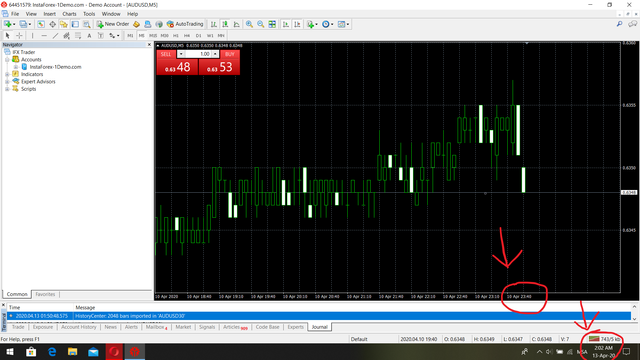
Task: Toggle chart auto scroll
Action: (x=286, y=24)
